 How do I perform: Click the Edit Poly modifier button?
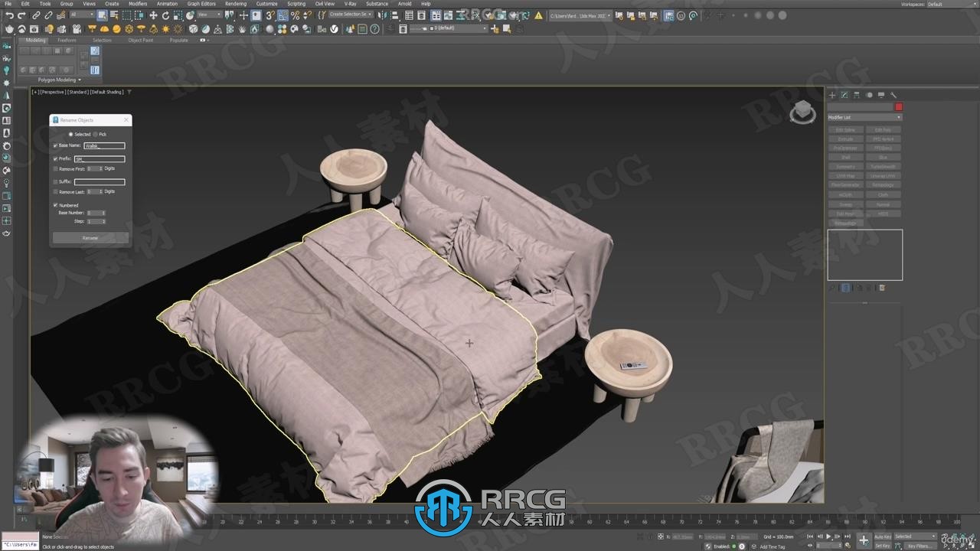click(883, 130)
